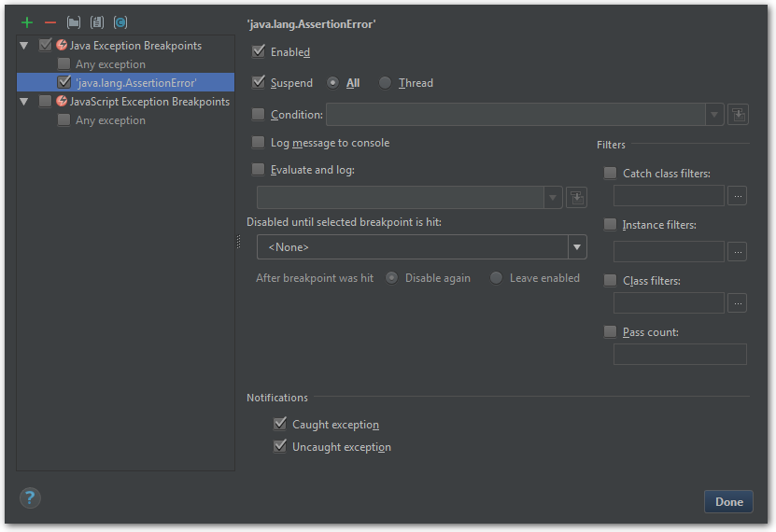Toggle the Enabled checkbox
This screenshot has height=532, width=776.
click(259, 51)
